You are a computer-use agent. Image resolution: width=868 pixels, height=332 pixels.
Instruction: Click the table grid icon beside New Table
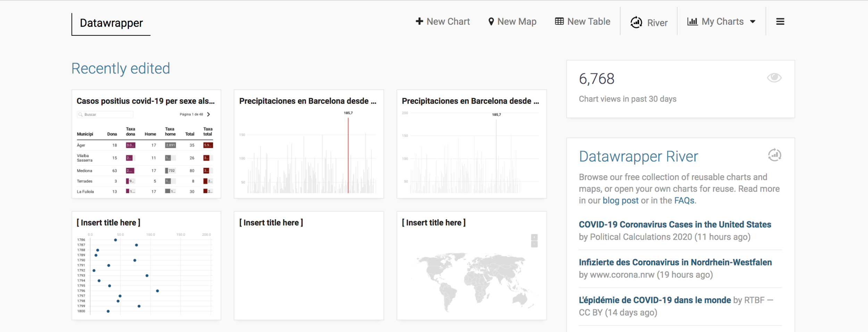point(559,21)
